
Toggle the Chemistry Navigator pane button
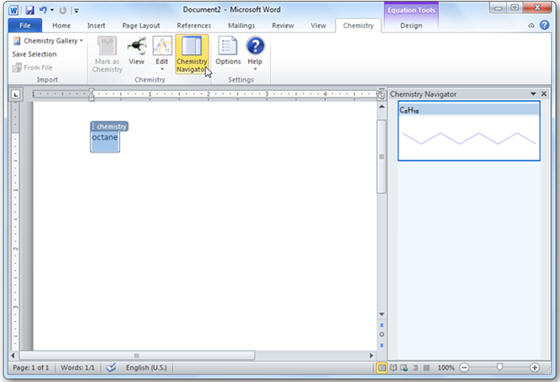(192, 54)
